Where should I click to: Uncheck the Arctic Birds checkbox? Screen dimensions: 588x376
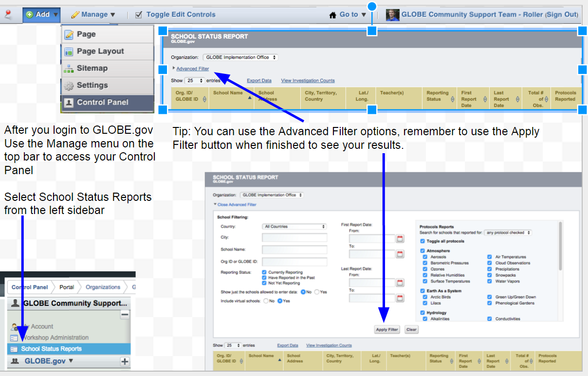tap(425, 297)
